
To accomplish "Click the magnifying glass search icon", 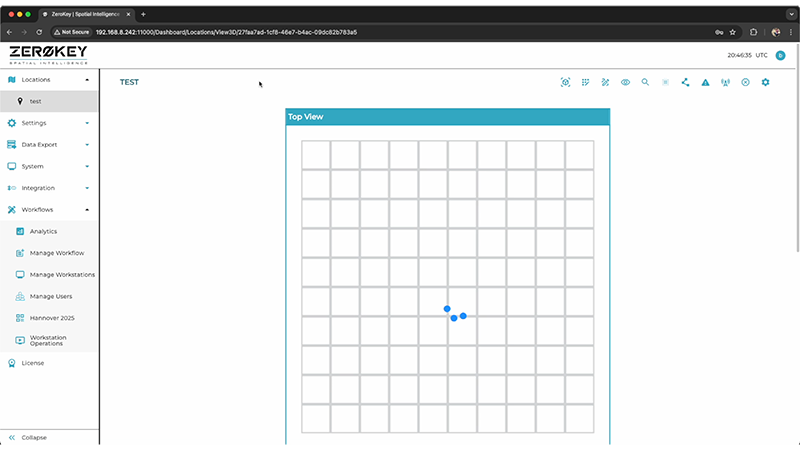I will coord(645,82).
